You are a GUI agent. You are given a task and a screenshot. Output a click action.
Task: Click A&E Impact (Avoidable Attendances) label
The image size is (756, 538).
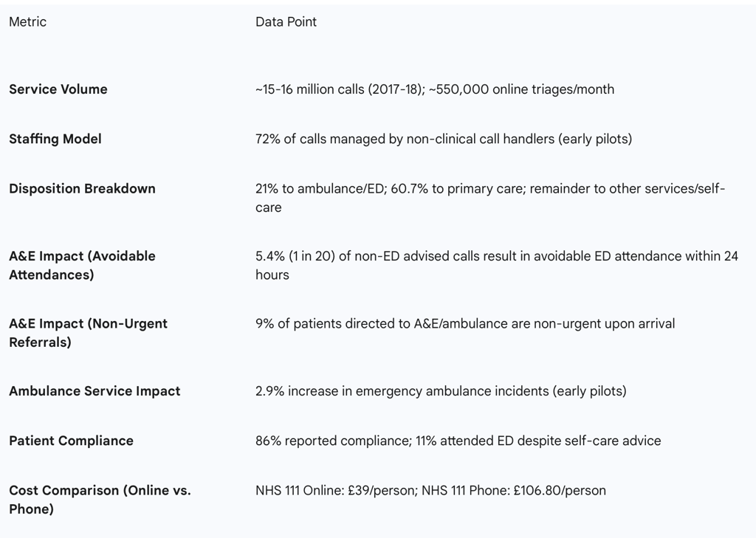pyautogui.click(x=82, y=265)
